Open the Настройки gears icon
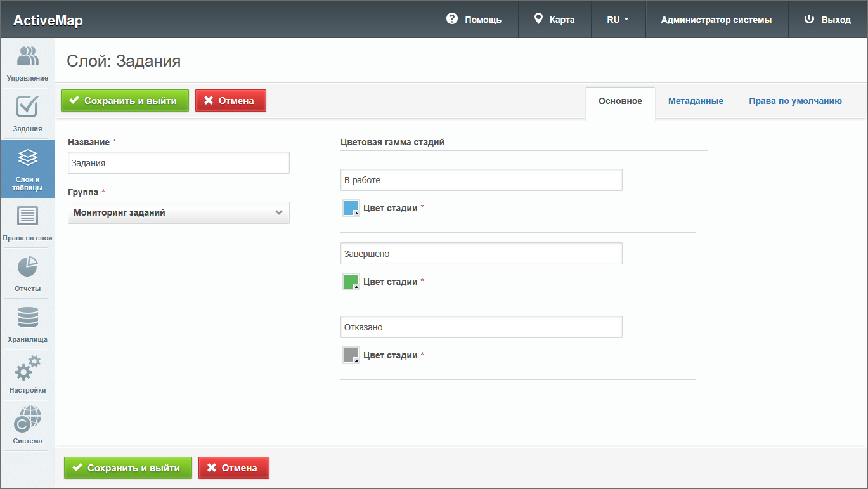The image size is (868, 489). click(x=27, y=368)
